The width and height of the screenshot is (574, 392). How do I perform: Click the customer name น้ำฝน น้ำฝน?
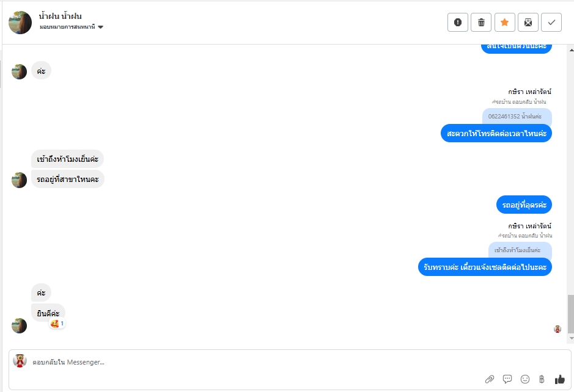tap(61, 16)
